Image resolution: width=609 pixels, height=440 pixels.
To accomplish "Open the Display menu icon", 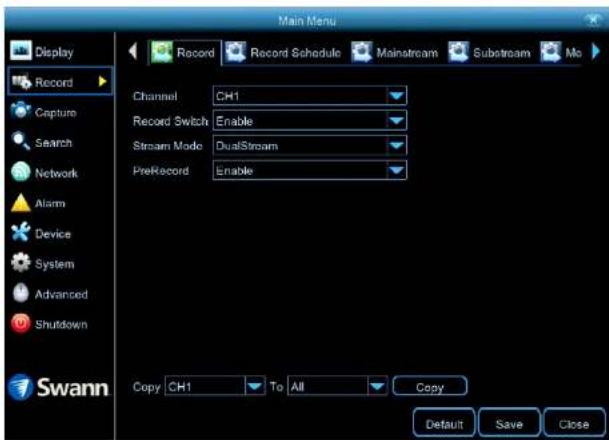I will [x=21, y=50].
